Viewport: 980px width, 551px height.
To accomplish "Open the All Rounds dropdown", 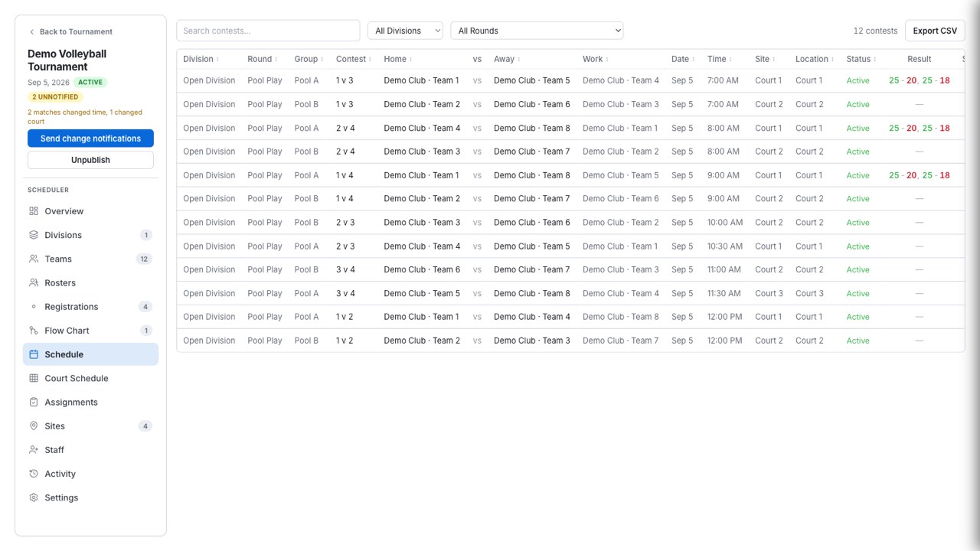I will [537, 31].
